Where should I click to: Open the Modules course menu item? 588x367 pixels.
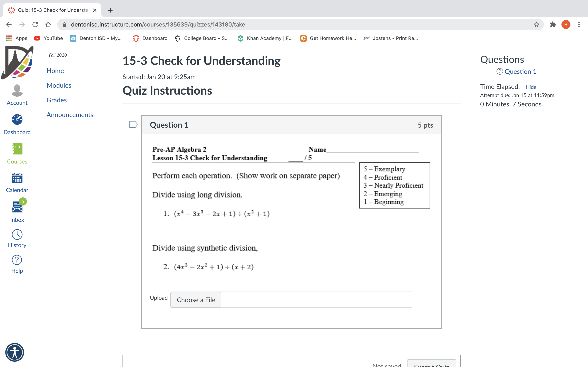tap(59, 85)
